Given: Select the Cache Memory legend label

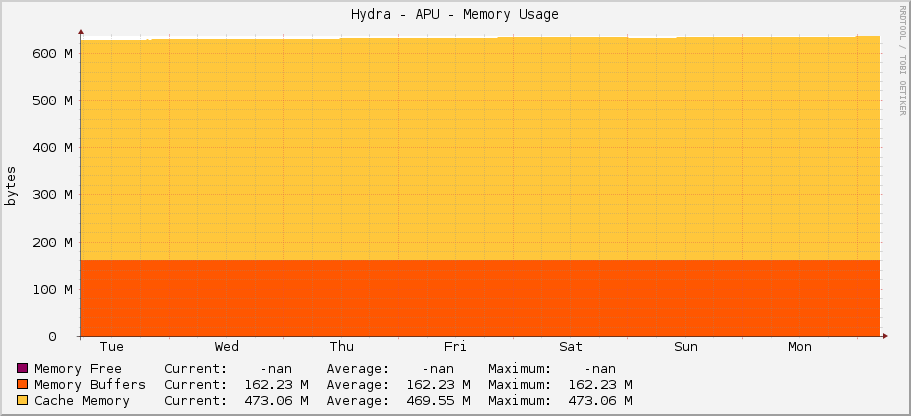Looking at the screenshot, I should (82, 400).
